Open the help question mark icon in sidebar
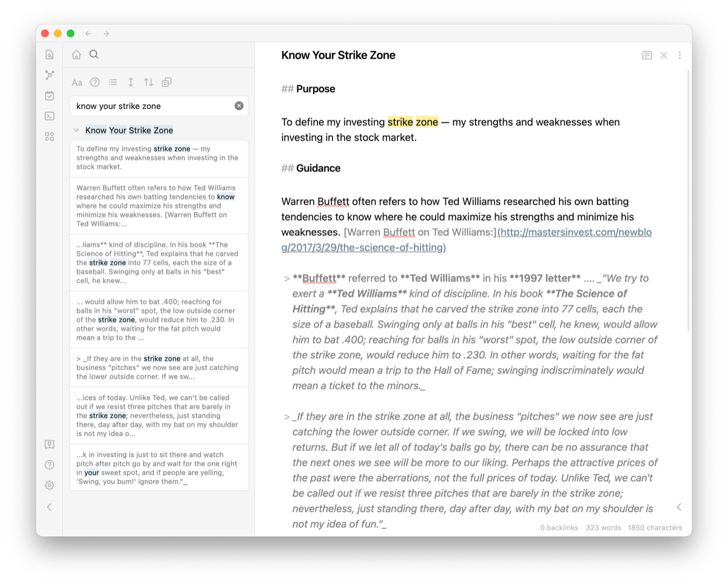The height and width of the screenshot is (584, 728). click(x=50, y=465)
